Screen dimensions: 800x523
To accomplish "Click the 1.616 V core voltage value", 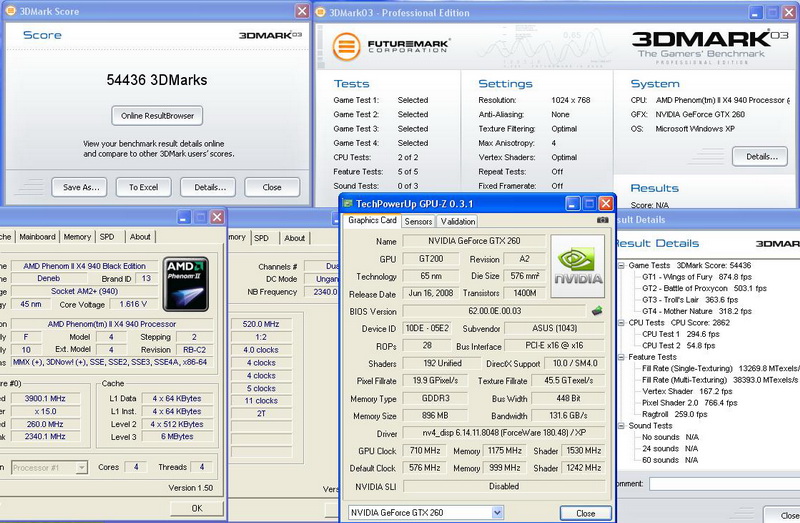I will pyautogui.click(x=133, y=304).
